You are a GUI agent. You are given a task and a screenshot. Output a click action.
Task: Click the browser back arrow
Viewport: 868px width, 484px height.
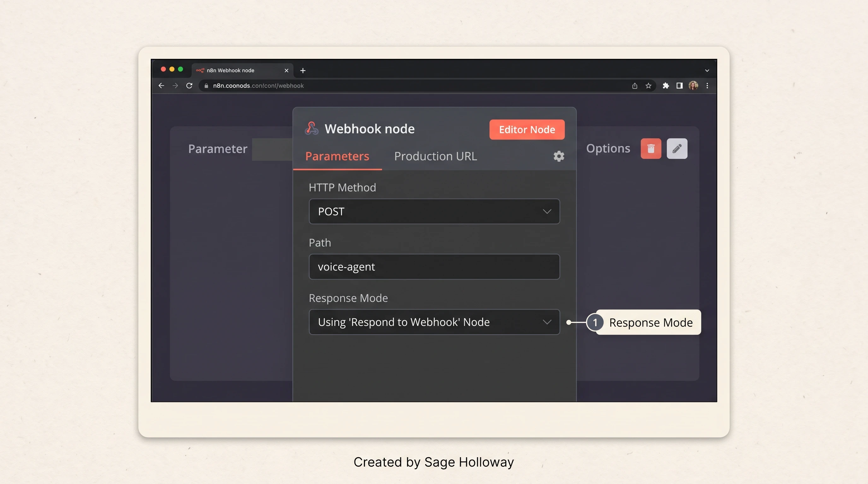(161, 85)
